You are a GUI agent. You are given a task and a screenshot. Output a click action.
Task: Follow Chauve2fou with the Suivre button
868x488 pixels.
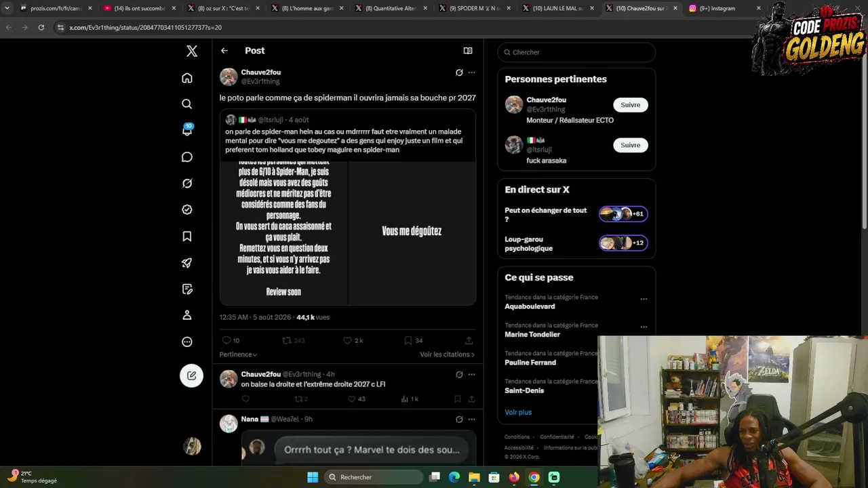coord(631,105)
